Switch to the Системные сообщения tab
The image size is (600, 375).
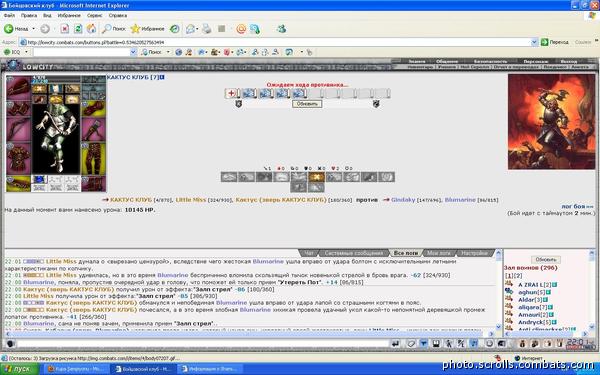[x=353, y=253]
